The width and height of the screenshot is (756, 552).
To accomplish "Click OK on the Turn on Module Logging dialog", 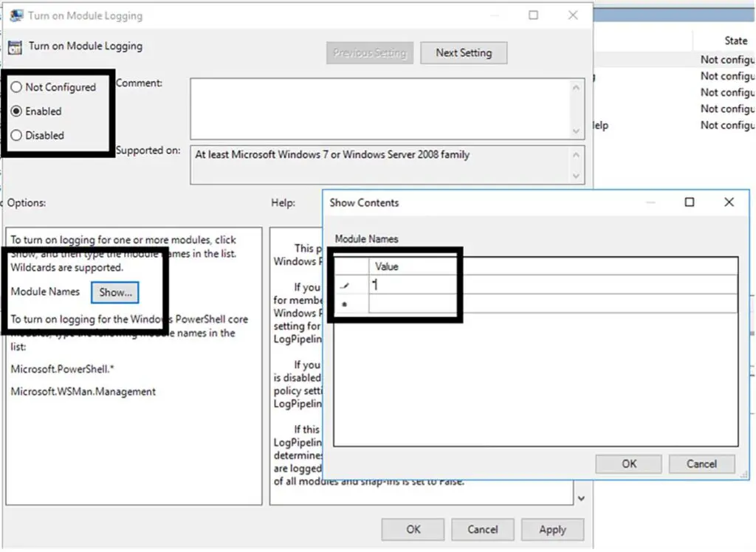I will point(413,529).
